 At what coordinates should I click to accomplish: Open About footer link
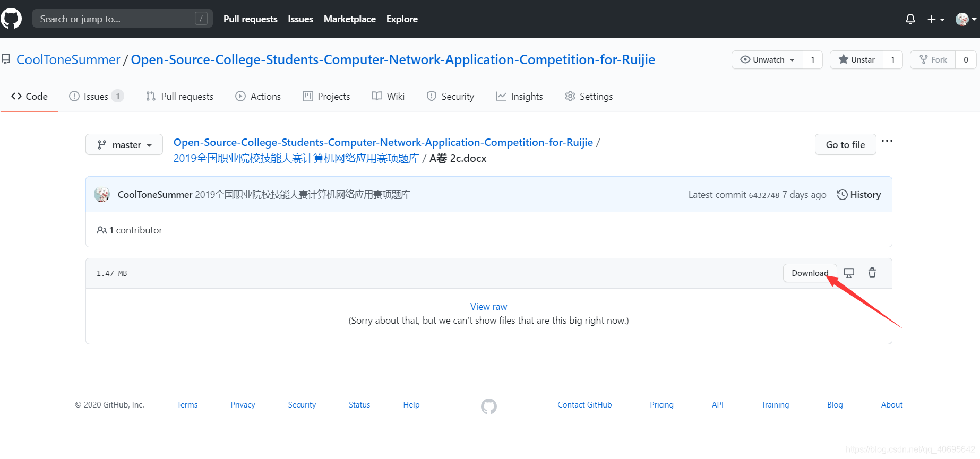[892, 405]
